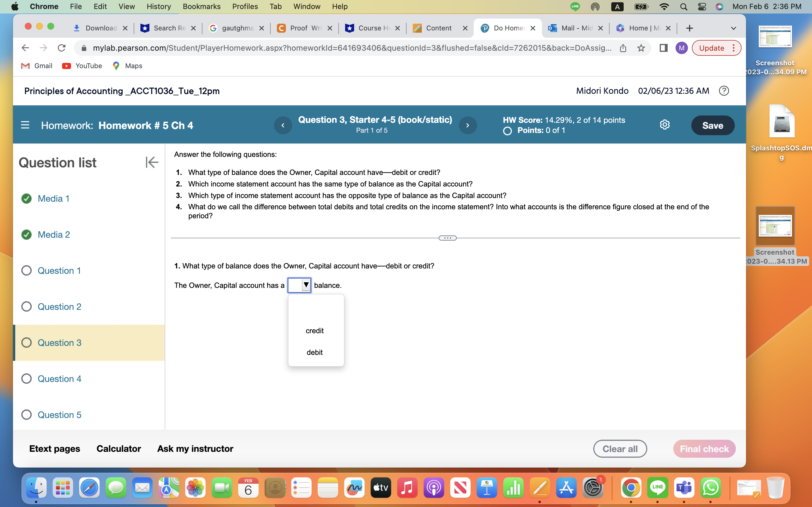
Task: Click the help question mark icon
Action: tap(724, 90)
